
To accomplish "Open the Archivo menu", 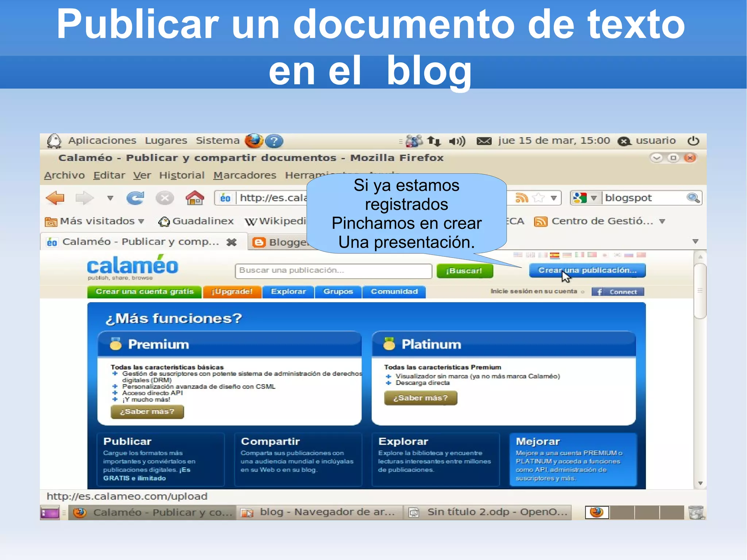I will (x=64, y=175).
